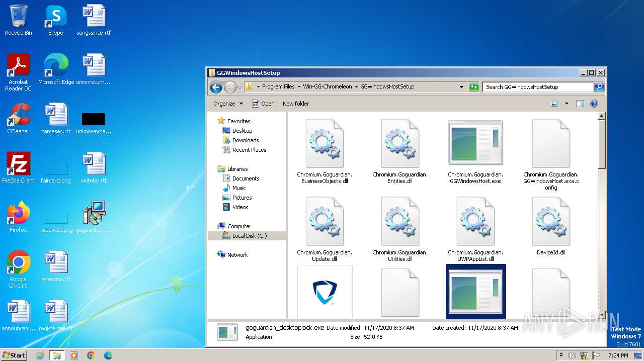The image size is (644, 362).
Task: Open Firefox desktop shortcut
Action: coord(18,217)
